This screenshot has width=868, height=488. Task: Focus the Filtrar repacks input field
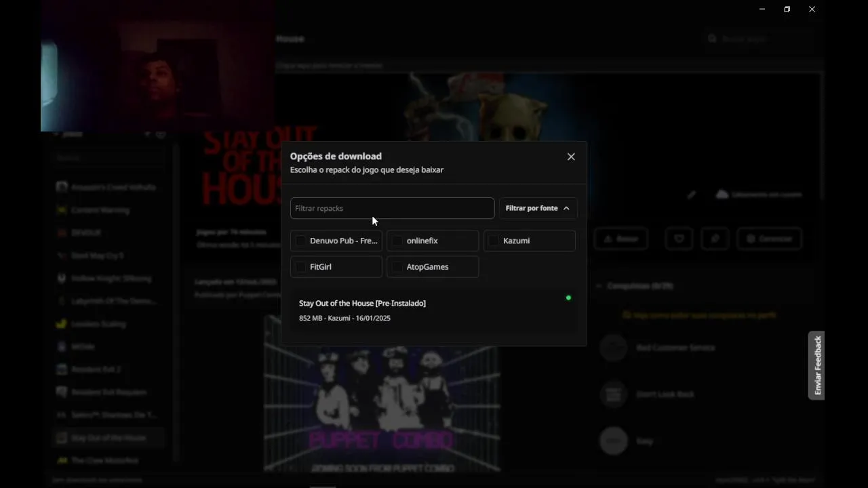[x=392, y=208]
